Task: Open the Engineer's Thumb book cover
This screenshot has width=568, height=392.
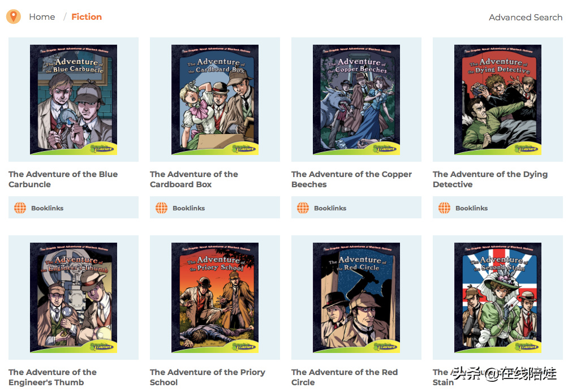Action: point(74,298)
